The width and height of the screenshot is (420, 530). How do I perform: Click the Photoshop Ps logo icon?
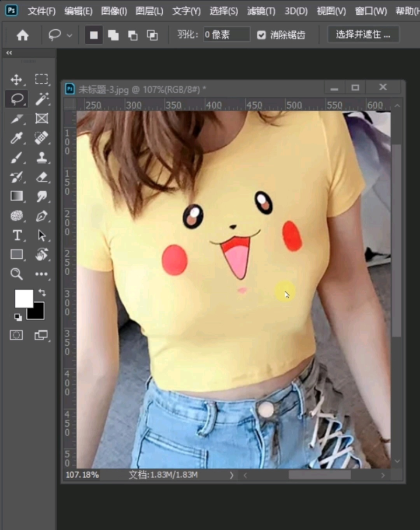(11, 10)
